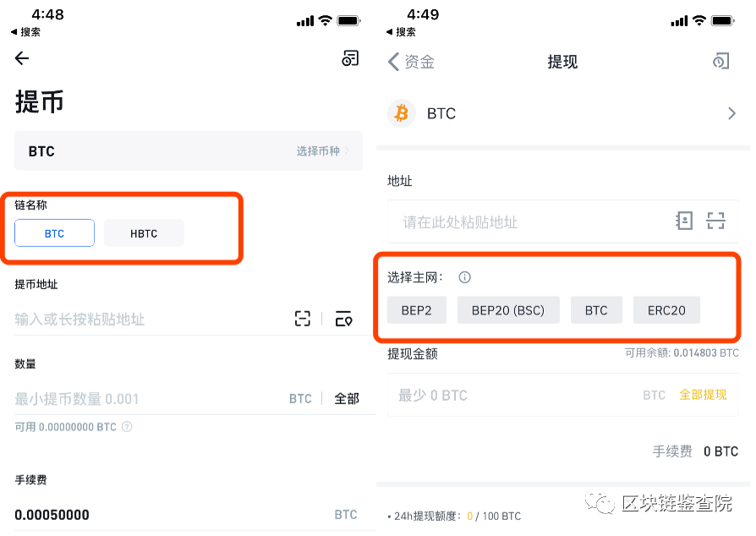Click the BTC coin logo on the 提现 page

400,113
